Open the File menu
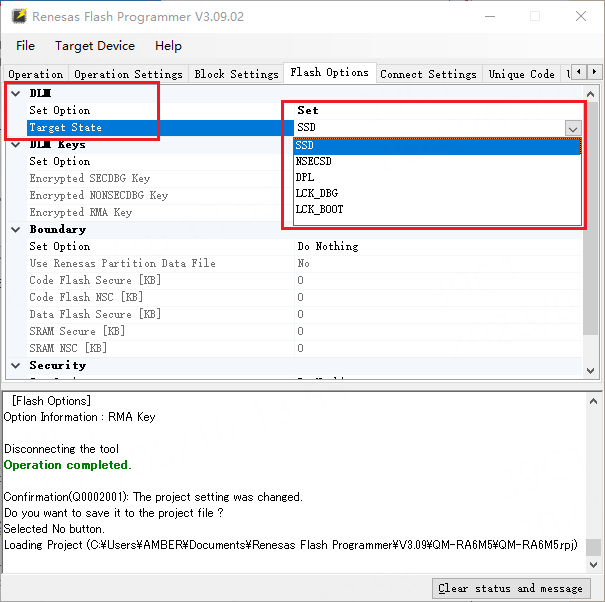Image resolution: width=605 pixels, height=602 pixels. 25,46
